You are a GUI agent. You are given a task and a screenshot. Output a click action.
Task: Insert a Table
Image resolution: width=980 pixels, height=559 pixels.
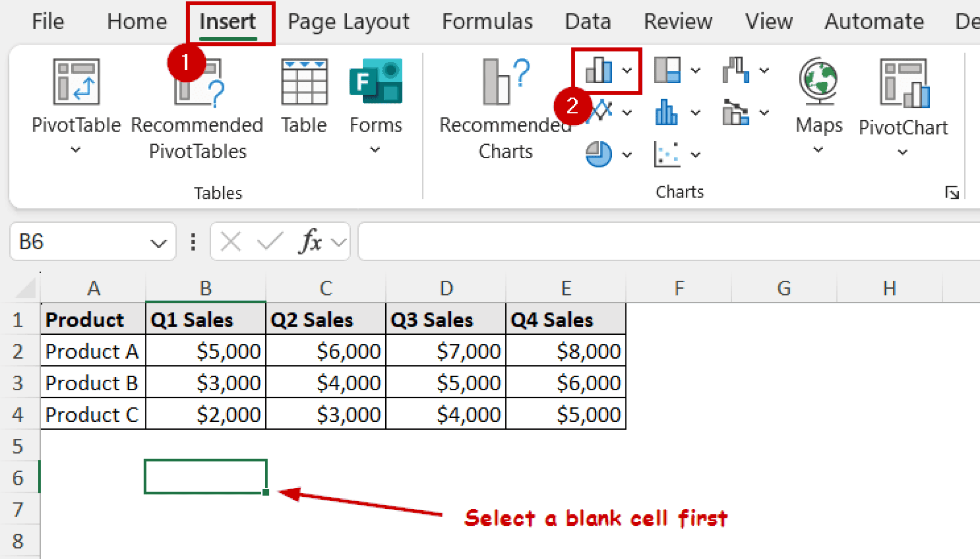[304, 96]
